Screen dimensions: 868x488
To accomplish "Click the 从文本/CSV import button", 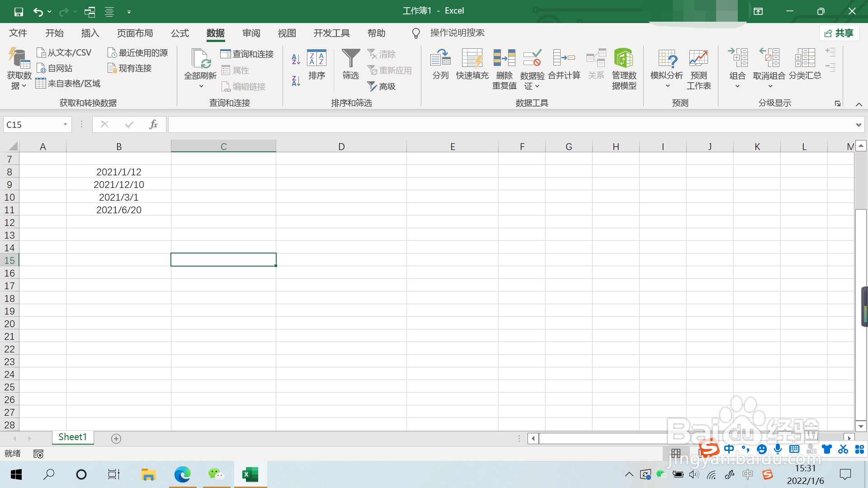I will pos(64,53).
